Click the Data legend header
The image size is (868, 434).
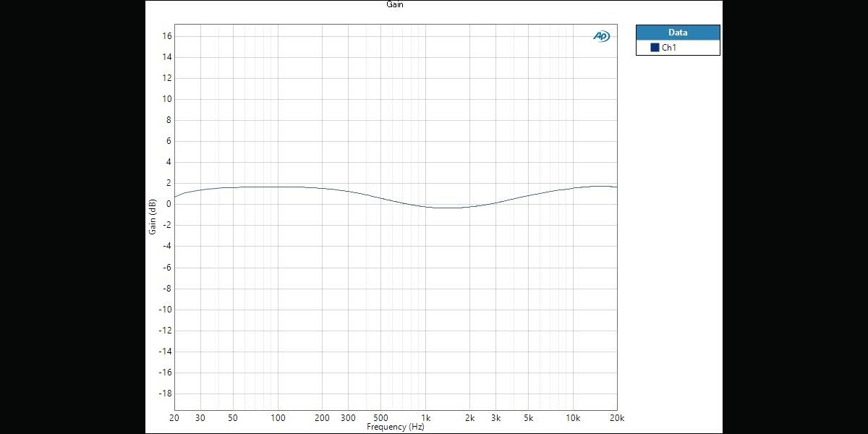678,33
